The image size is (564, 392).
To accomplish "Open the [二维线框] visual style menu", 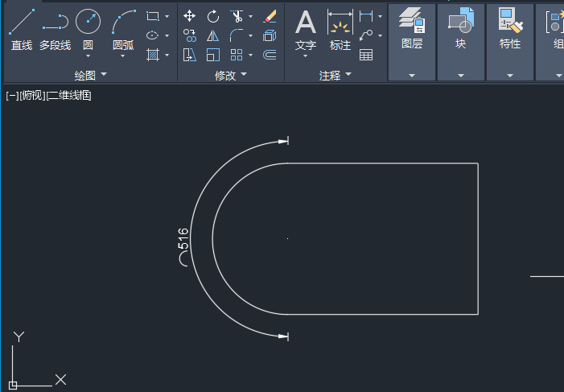I will [69, 96].
